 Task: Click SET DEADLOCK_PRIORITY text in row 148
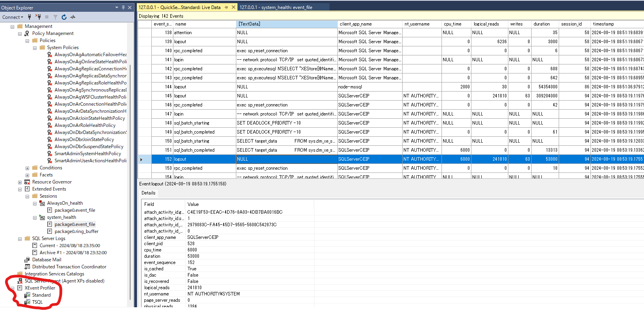[x=269, y=123]
